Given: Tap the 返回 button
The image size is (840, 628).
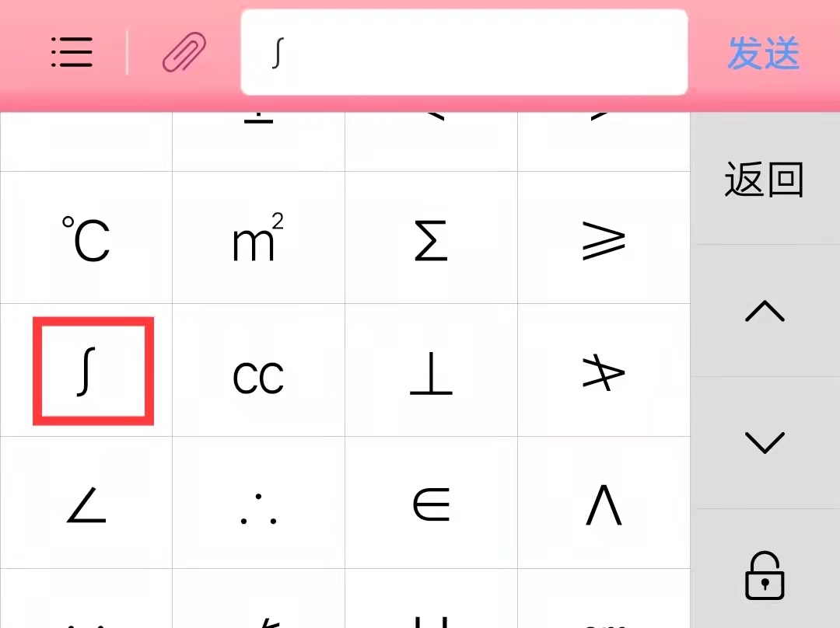Looking at the screenshot, I should pyautogui.click(x=764, y=180).
